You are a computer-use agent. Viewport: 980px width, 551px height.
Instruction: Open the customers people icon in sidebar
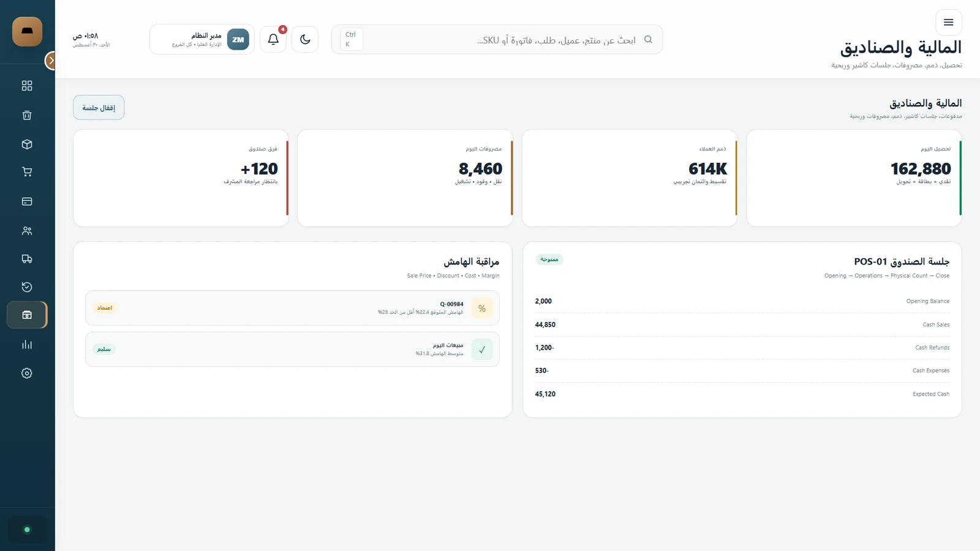27,231
